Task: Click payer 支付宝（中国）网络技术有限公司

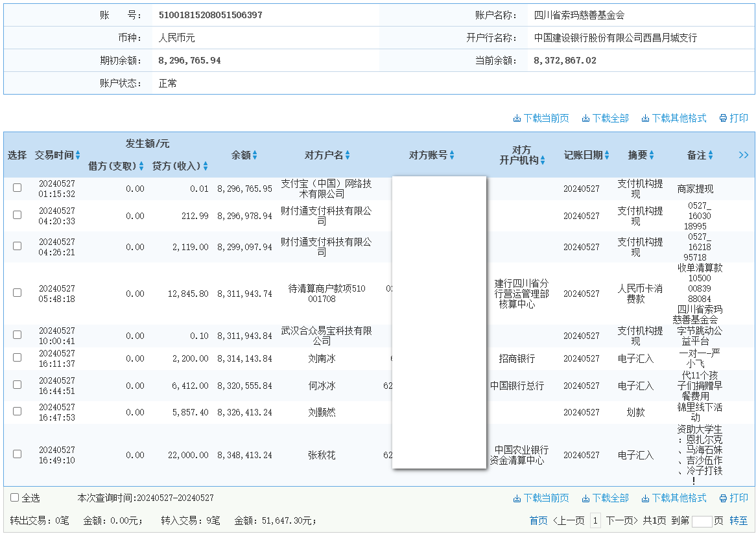Action: 326,189
